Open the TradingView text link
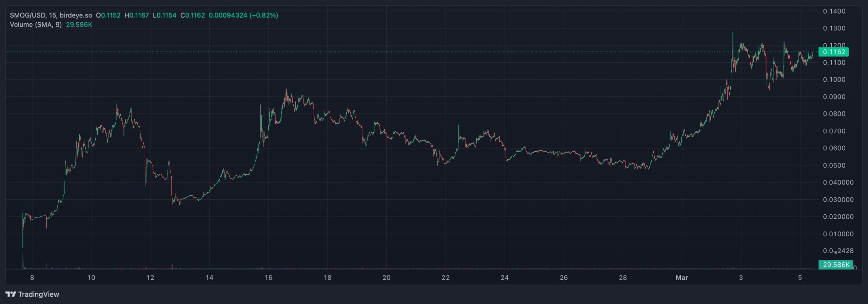868x304 pixels. click(x=39, y=294)
